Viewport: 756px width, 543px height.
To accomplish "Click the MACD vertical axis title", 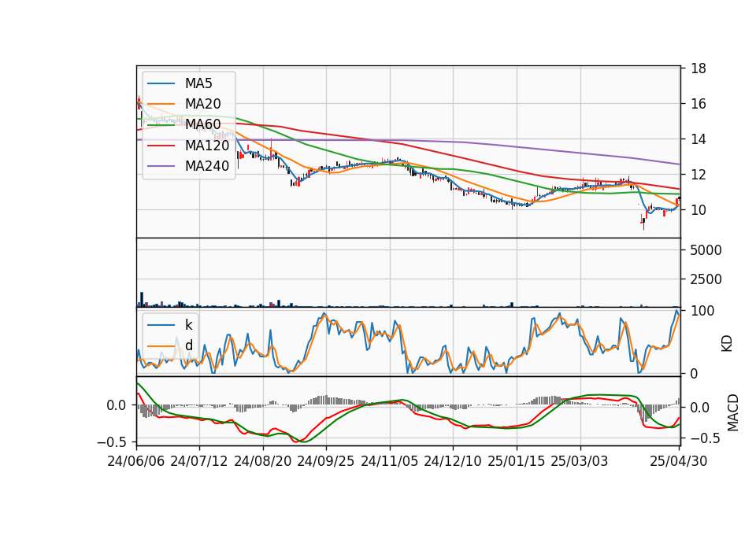I will coord(733,412).
